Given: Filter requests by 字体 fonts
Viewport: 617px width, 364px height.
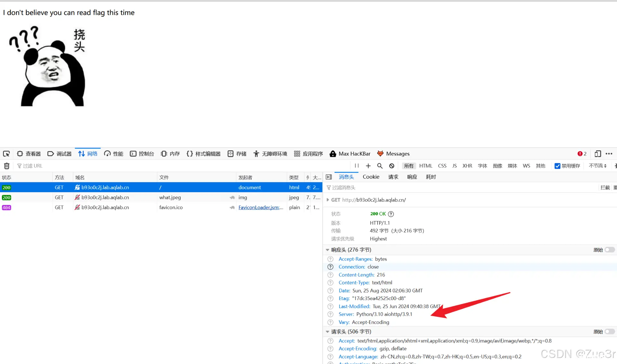Looking at the screenshot, I should (x=482, y=166).
